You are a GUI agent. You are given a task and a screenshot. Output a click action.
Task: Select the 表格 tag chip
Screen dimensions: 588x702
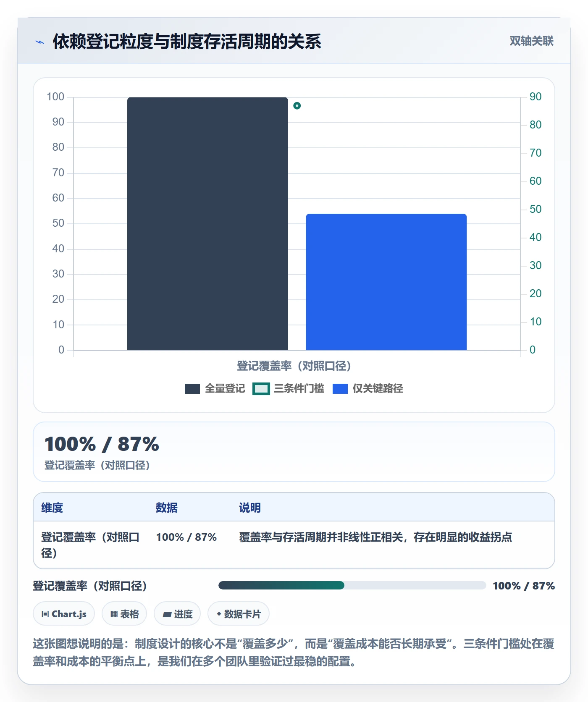point(124,614)
